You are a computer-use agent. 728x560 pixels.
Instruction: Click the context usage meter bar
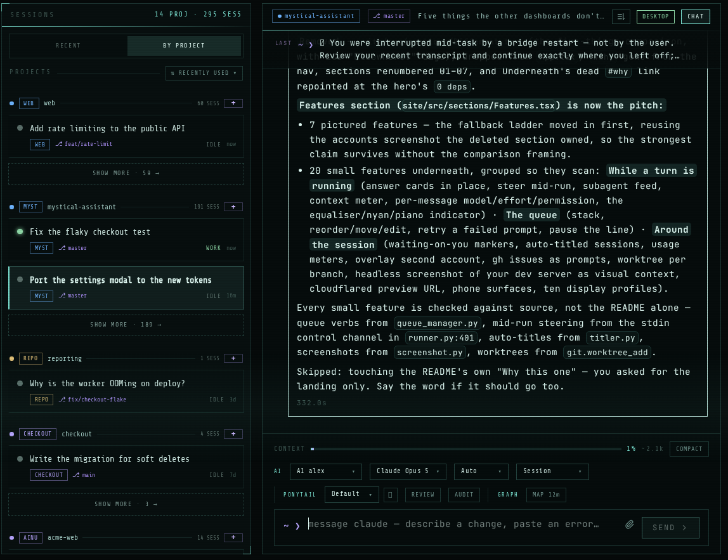click(465, 449)
